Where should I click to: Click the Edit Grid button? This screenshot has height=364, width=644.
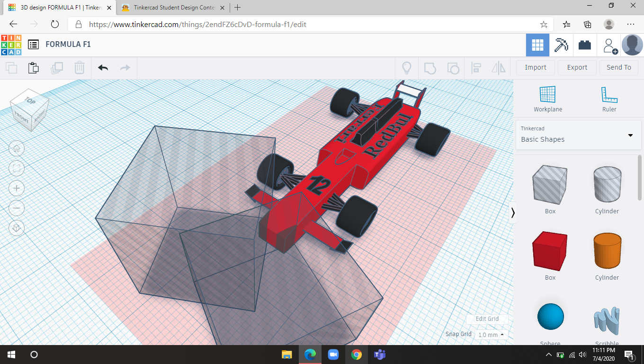(487, 319)
